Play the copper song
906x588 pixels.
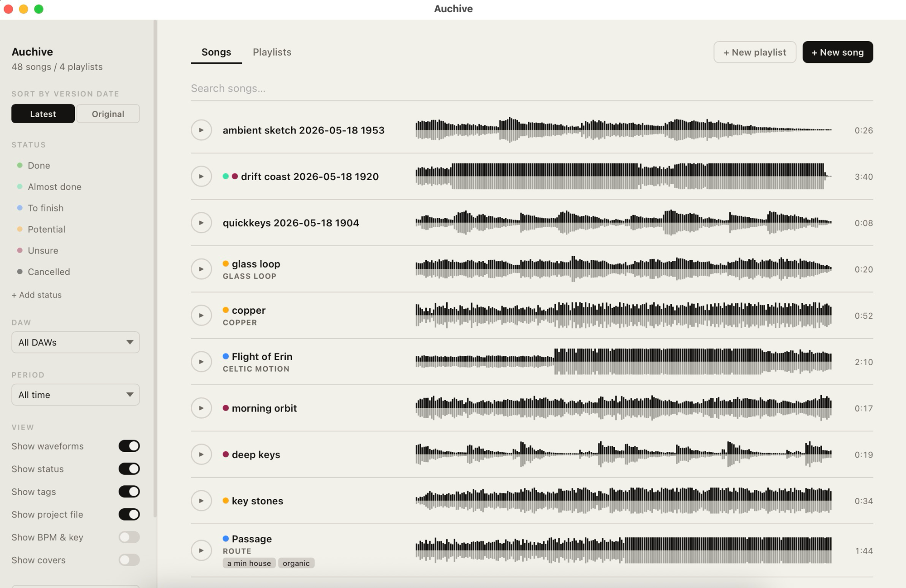tap(201, 316)
